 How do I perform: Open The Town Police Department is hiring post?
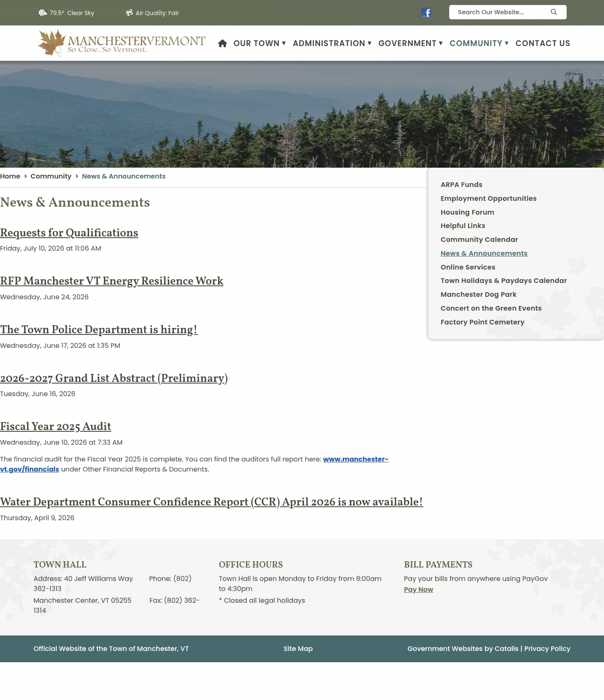[99, 329]
